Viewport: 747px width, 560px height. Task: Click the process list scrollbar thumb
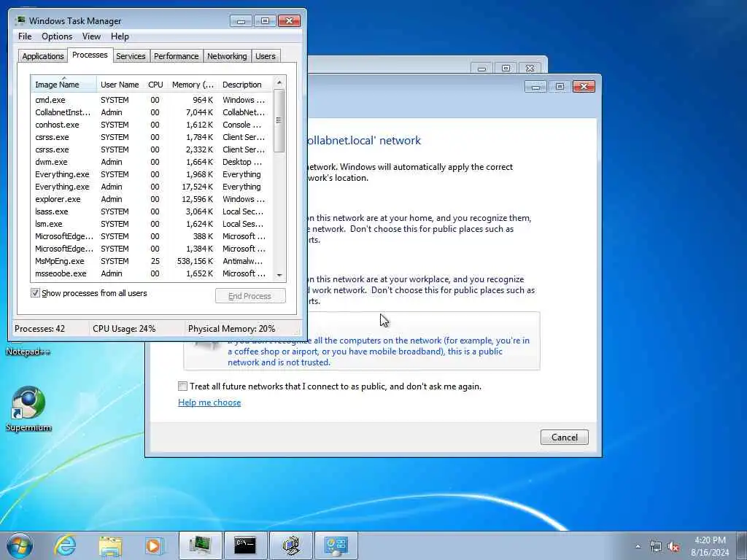(x=279, y=120)
